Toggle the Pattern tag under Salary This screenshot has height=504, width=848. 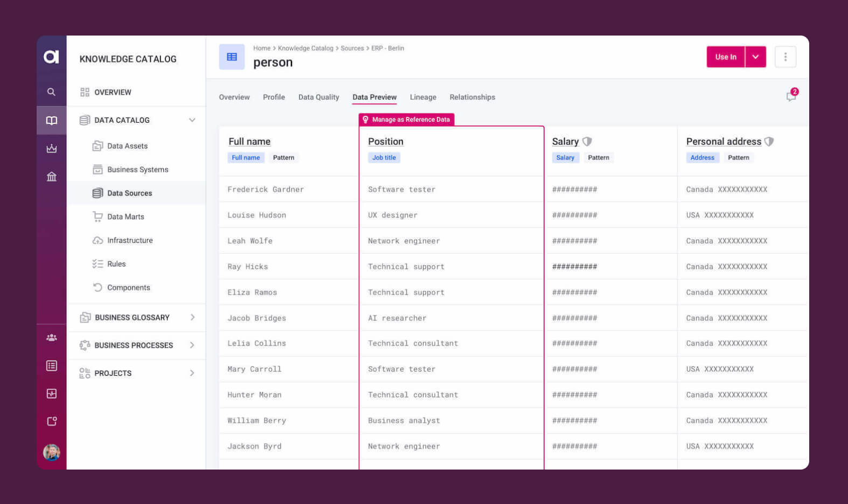(598, 158)
